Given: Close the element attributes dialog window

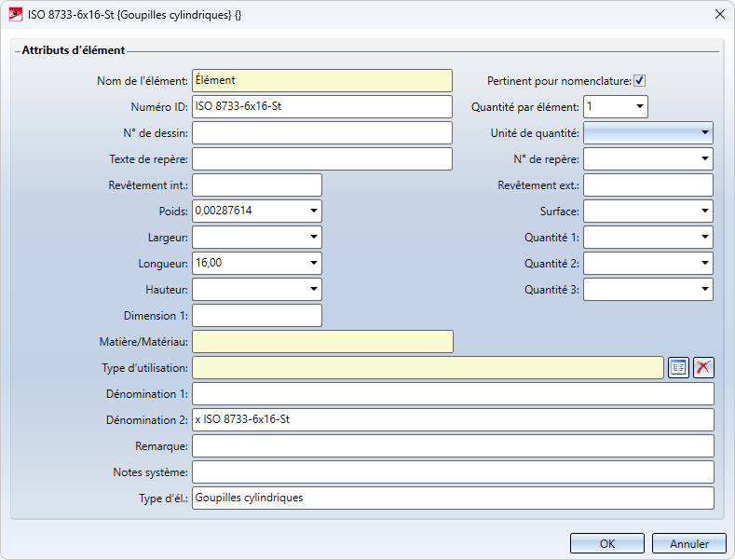Looking at the screenshot, I should pyautogui.click(x=719, y=14).
